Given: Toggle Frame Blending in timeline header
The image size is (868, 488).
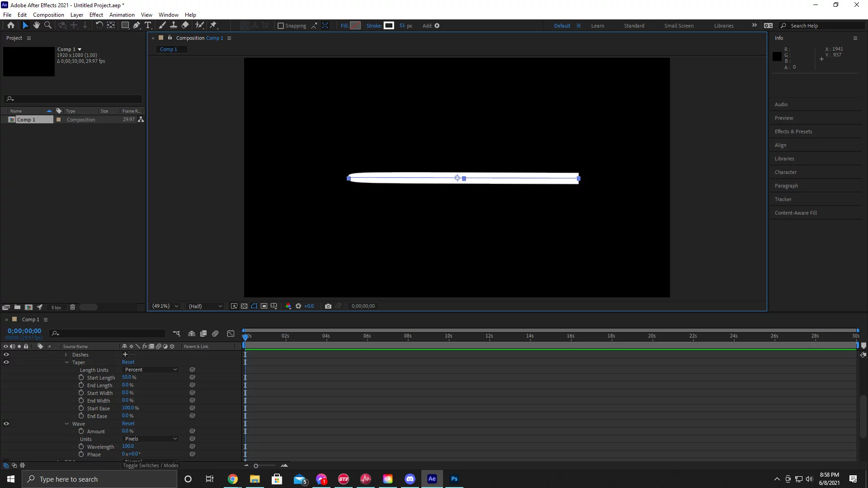Looking at the screenshot, I should pos(203,334).
